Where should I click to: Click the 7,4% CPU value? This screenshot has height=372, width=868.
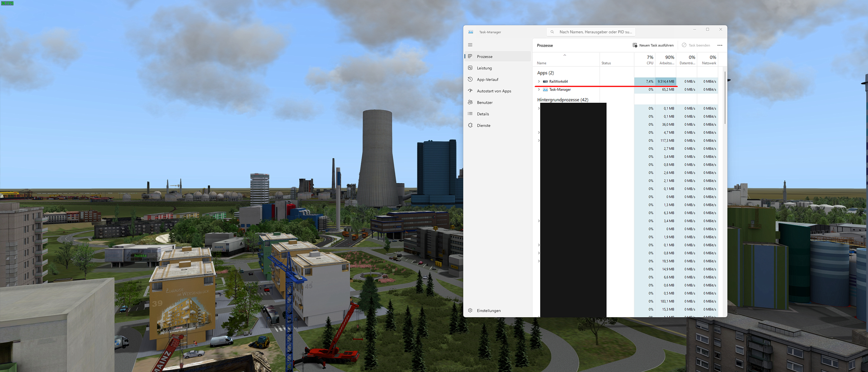pos(645,81)
